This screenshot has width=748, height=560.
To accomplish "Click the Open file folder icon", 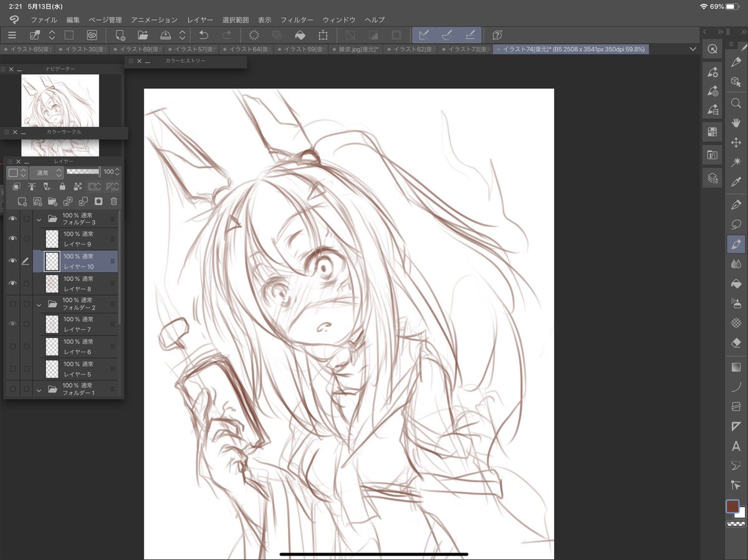I will click(143, 36).
